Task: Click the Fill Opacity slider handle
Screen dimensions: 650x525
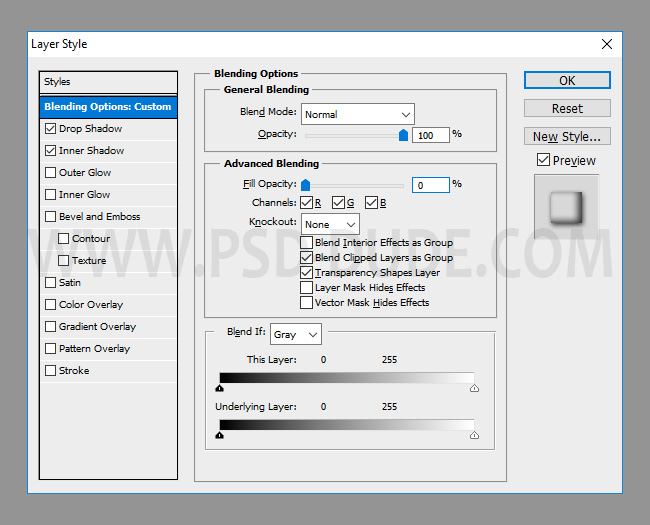Action: coord(305,185)
